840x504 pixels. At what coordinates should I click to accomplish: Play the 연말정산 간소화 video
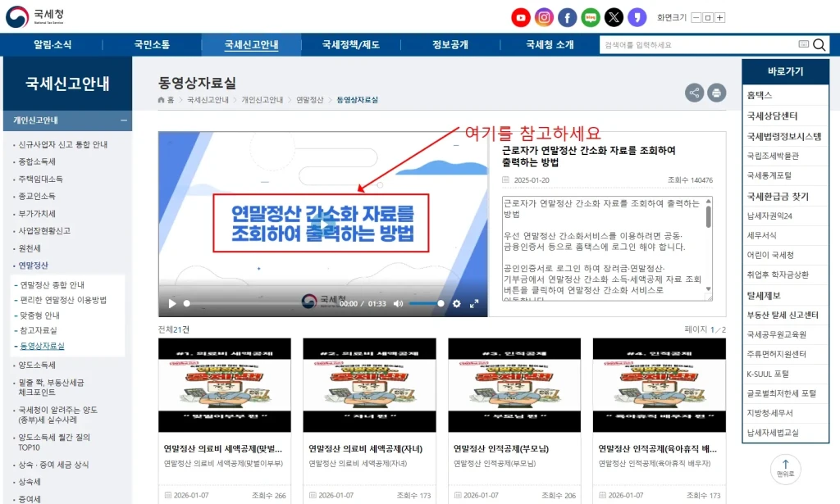[x=172, y=303]
